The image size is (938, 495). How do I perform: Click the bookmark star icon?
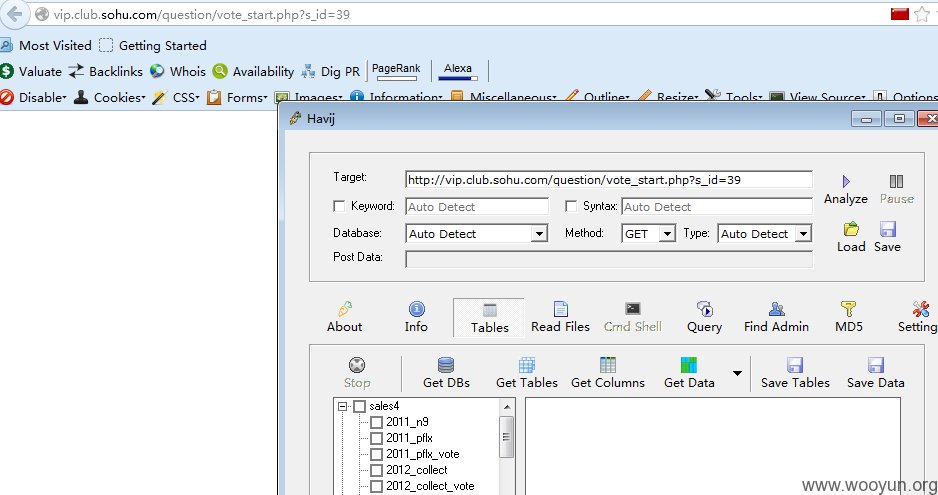click(x=922, y=14)
